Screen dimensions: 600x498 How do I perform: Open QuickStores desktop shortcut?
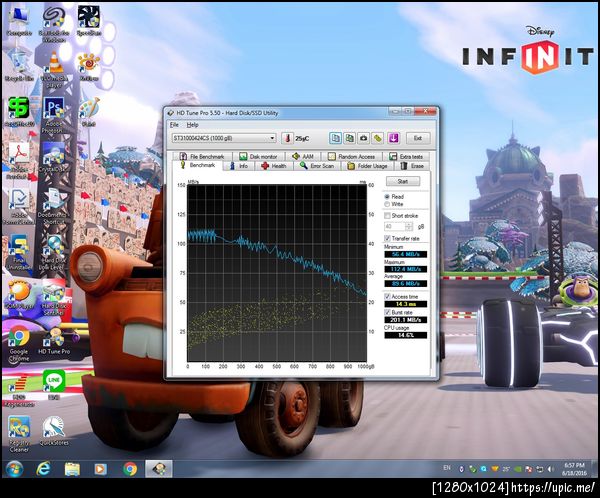54,431
